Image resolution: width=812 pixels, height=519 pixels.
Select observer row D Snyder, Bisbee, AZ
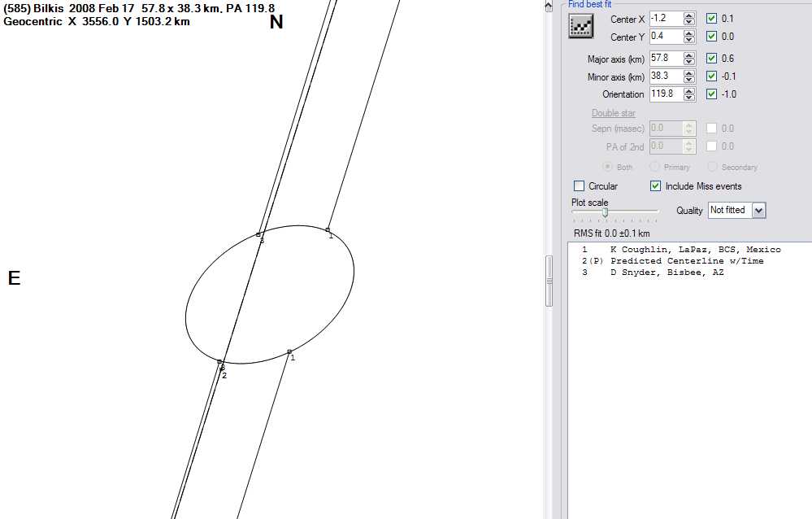[653, 273]
